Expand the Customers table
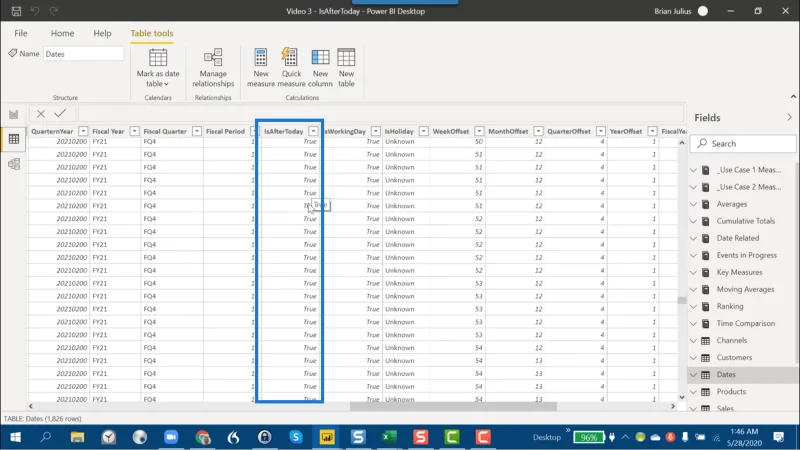Viewport: 800px width, 450px height. click(693, 358)
